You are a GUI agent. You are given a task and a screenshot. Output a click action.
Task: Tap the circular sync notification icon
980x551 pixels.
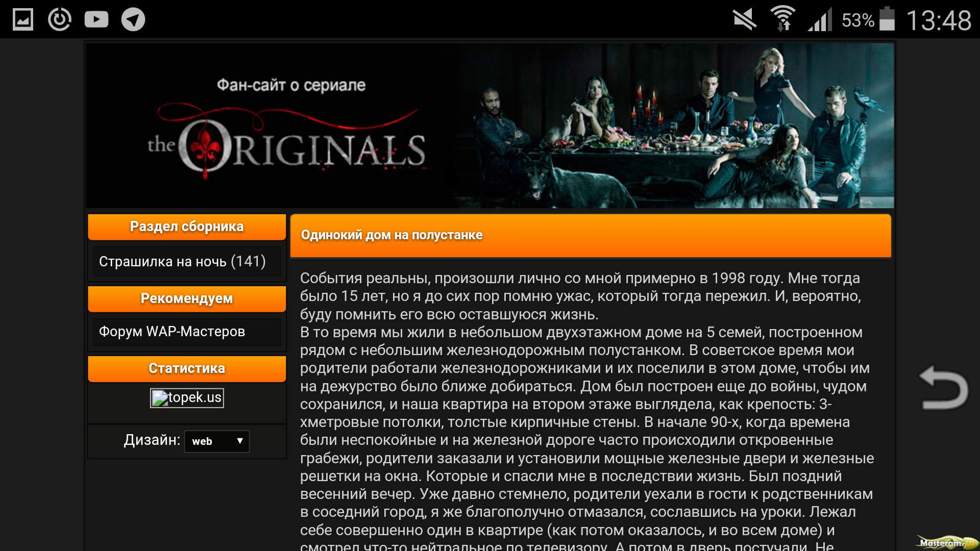[x=60, y=19]
